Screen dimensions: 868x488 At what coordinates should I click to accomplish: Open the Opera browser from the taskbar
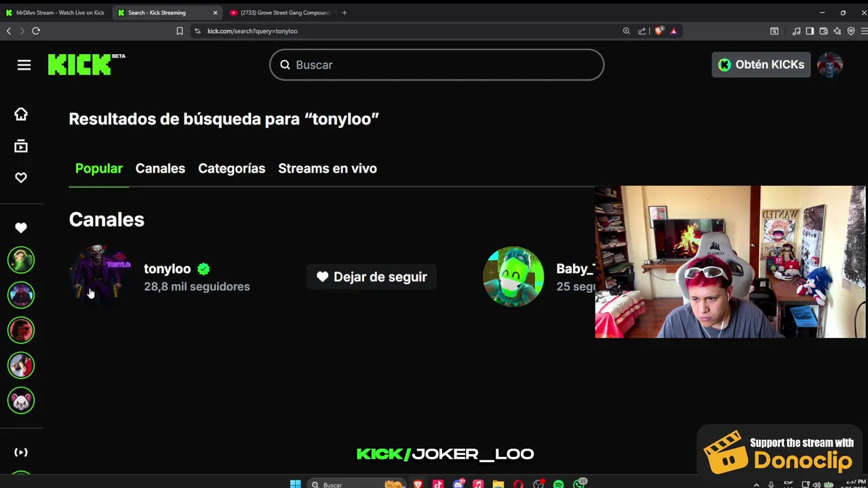pyautogui.click(x=519, y=484)
